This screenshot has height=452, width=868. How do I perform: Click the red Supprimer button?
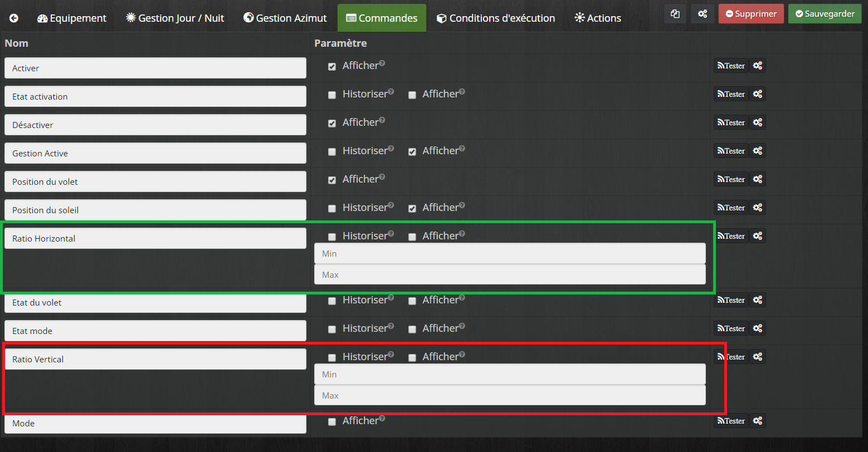[751, 14]
